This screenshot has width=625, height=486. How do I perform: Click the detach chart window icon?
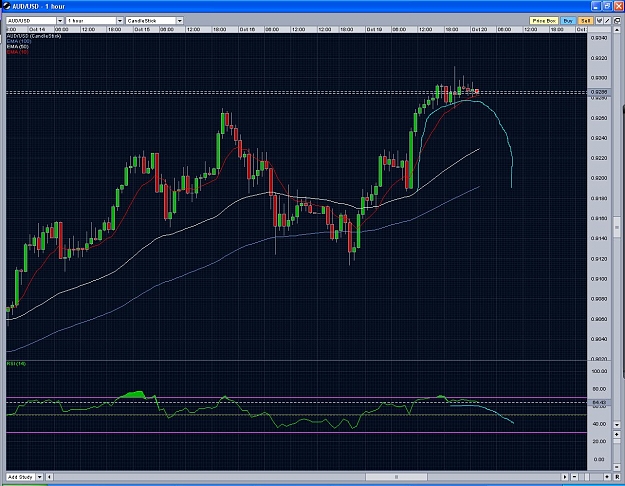(x=617, y=21)
